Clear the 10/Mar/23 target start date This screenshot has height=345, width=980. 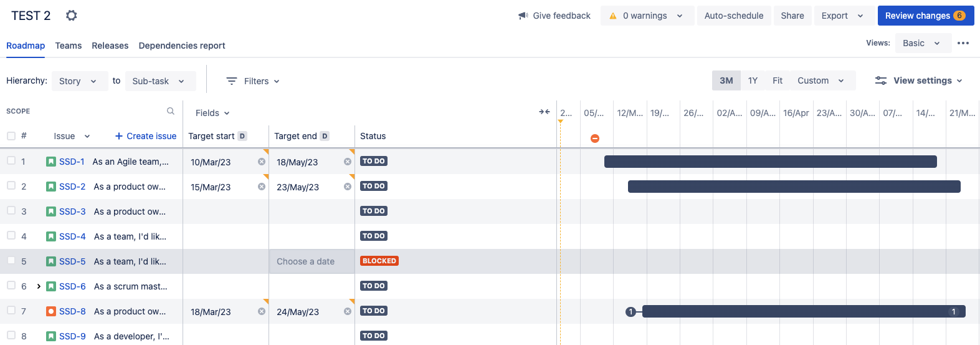click(262, 162)
